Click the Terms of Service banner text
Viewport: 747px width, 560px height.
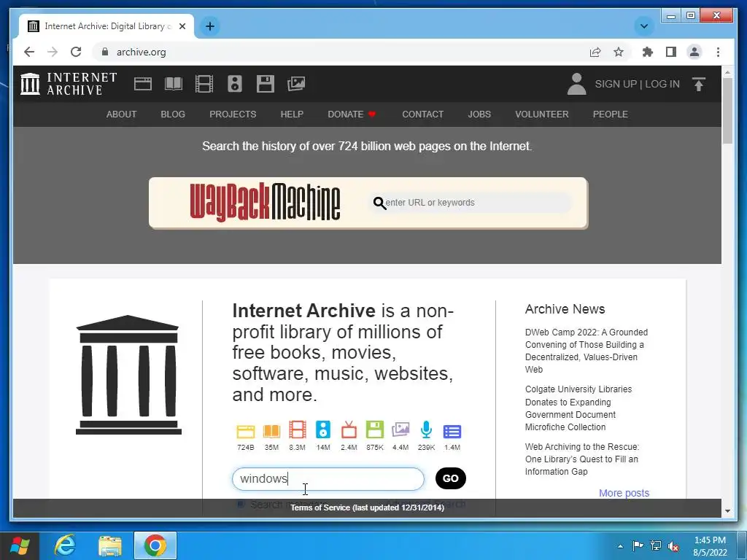tap(368, 507)
